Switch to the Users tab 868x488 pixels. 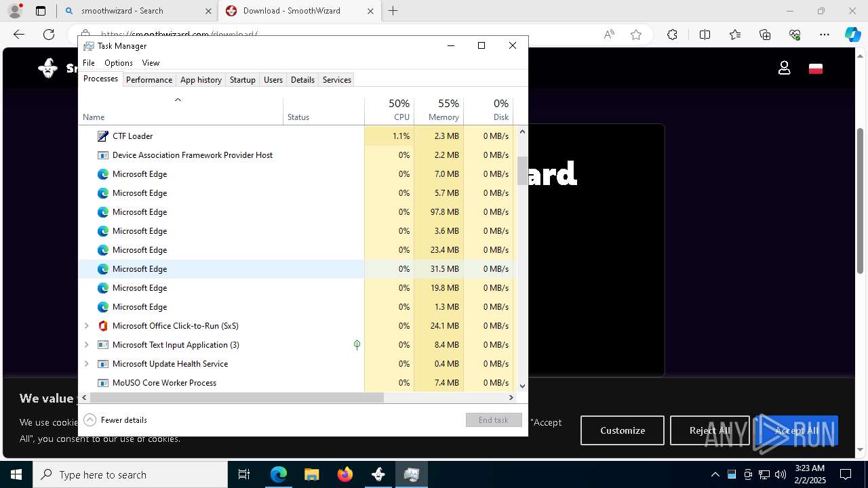[273, 80]
